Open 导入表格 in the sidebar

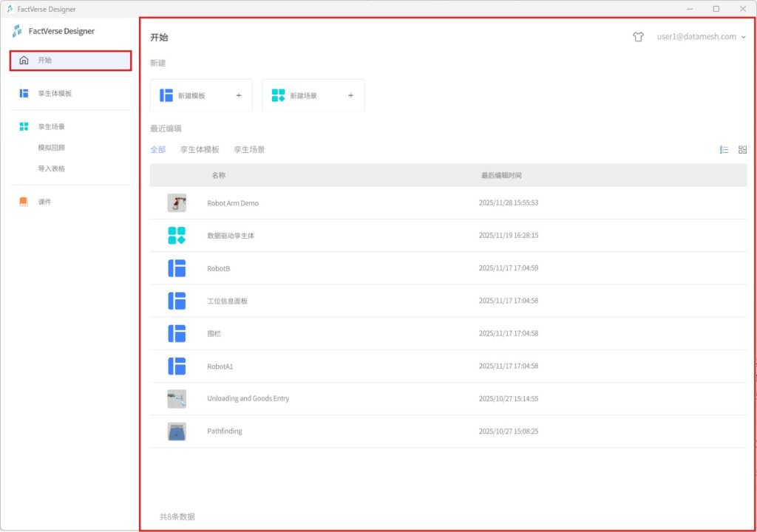[52, 168]
